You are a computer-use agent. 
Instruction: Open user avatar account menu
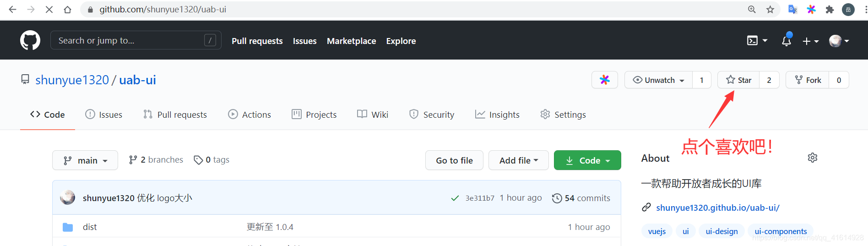pyautogui.click(x=839, y=41)
